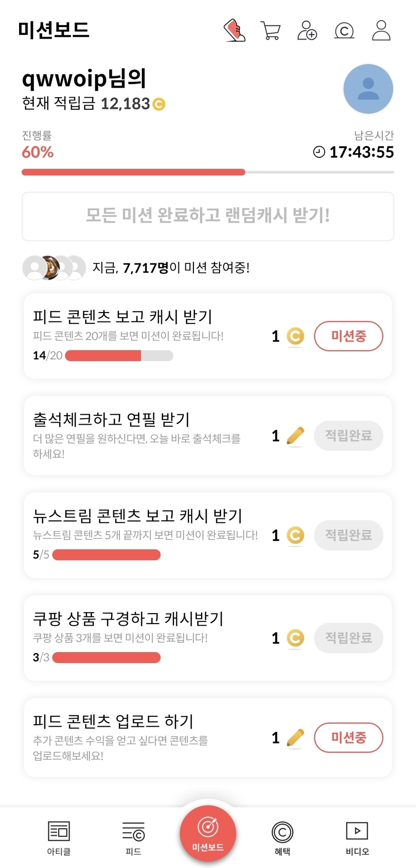The image size is (416, 868).
Task: Tap the gold coin beside 12,183 balance
Action: tap(159, 104)
